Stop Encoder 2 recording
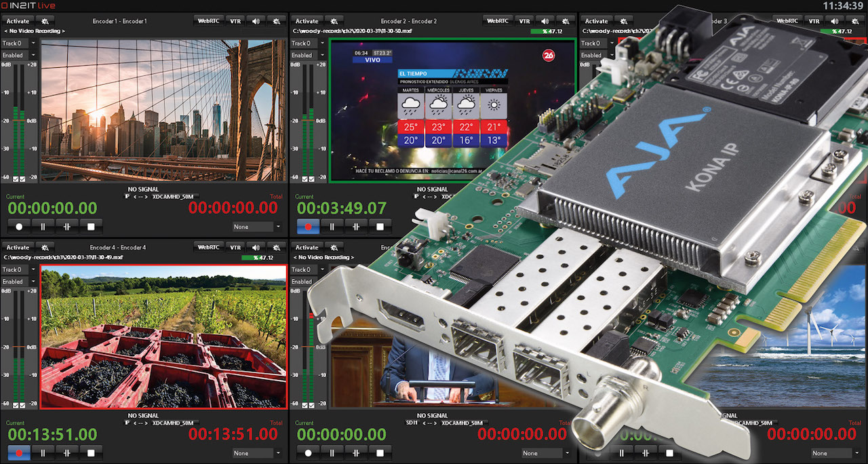Viewport: 868px width, 464px height. [380, 226]
